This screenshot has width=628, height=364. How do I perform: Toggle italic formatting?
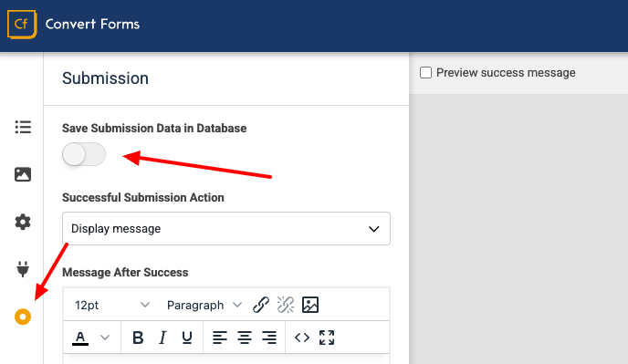(162, 338)
